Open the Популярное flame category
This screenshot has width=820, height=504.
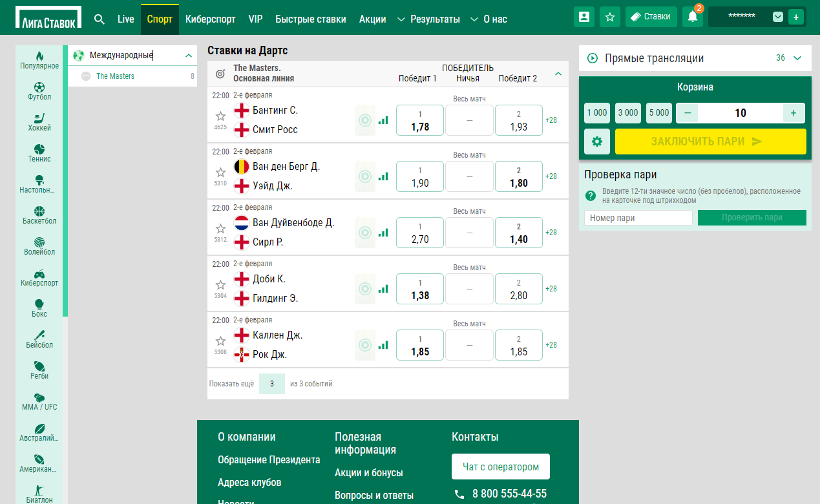39,60
